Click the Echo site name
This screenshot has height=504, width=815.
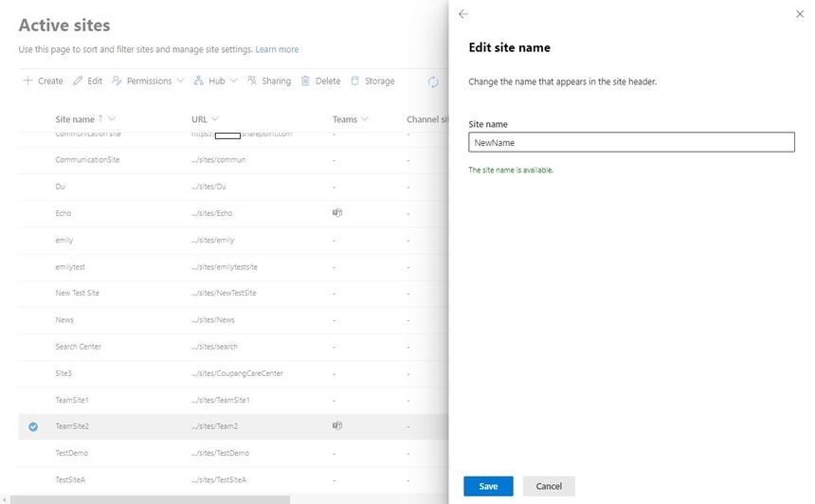point(63,213)
